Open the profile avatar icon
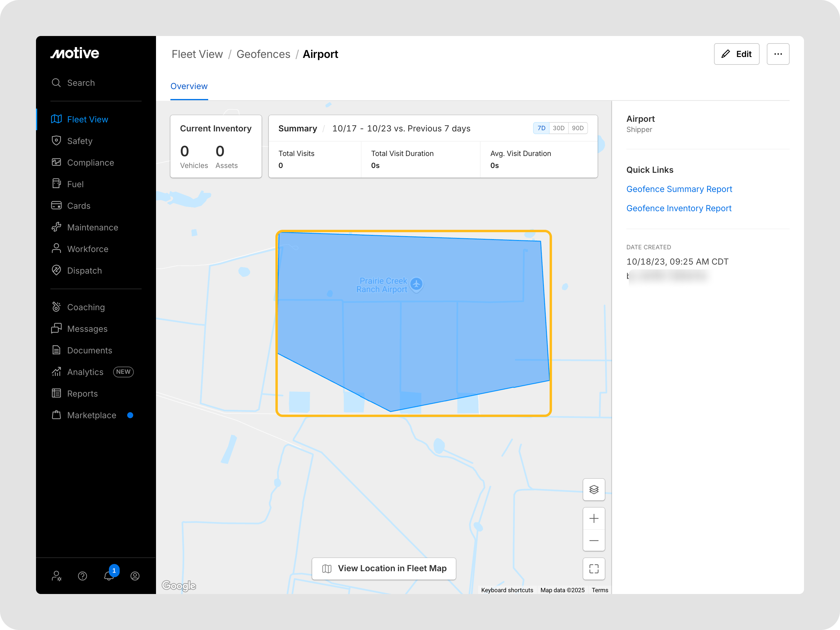The image size is (840, 630). (135, 576)
